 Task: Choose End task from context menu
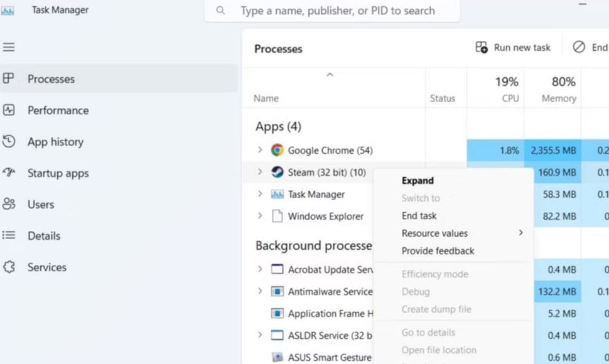(x=419, y=215)
